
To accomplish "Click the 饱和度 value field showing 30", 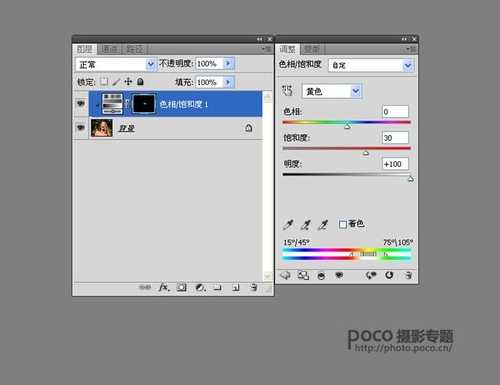I will [395, 138].
